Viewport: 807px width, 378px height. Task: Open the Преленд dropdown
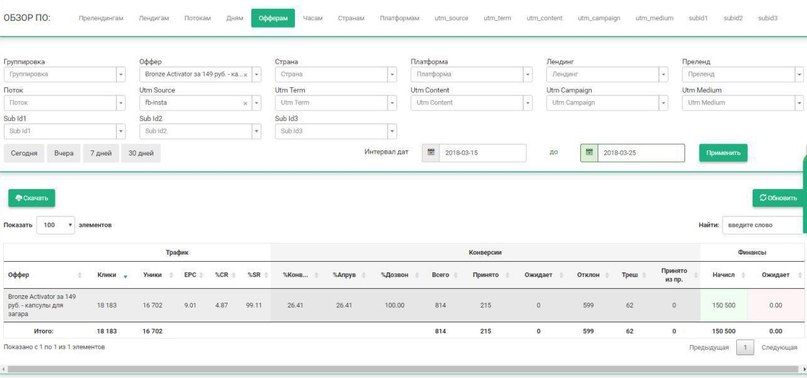coord(743,75)
